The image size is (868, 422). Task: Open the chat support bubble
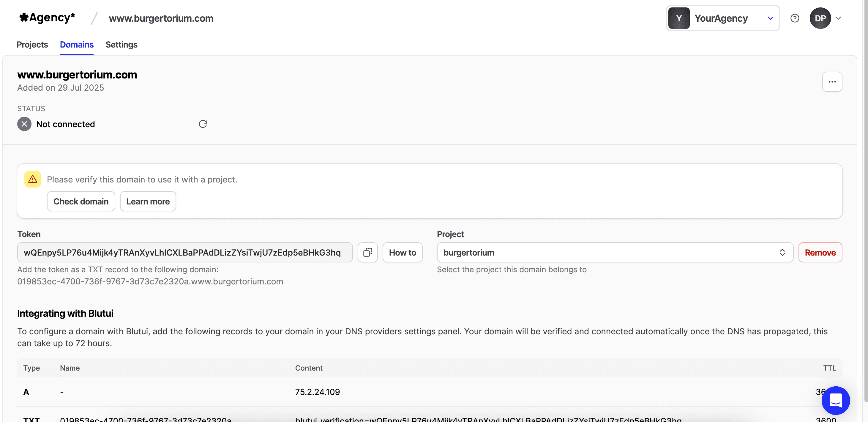tap(835, 400)
